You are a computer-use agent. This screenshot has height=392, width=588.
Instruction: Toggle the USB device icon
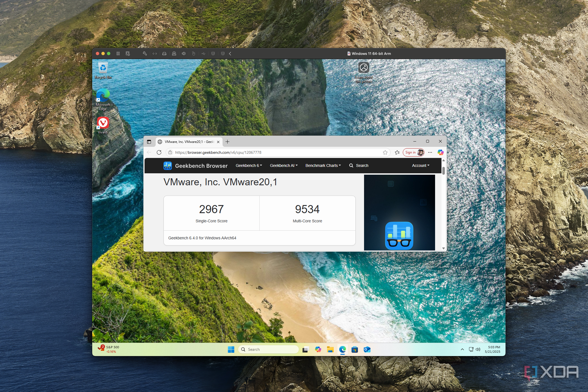(x=203, y=53)
